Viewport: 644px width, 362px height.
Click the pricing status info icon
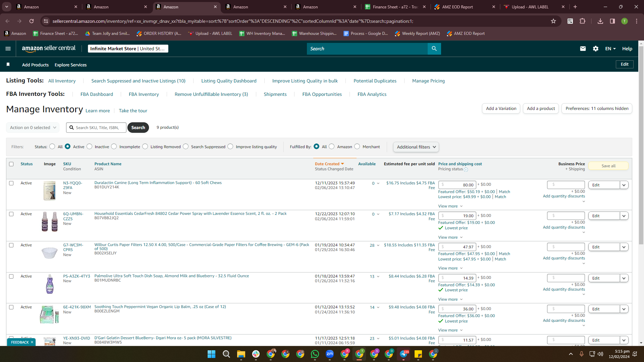(x=466, y=170)
